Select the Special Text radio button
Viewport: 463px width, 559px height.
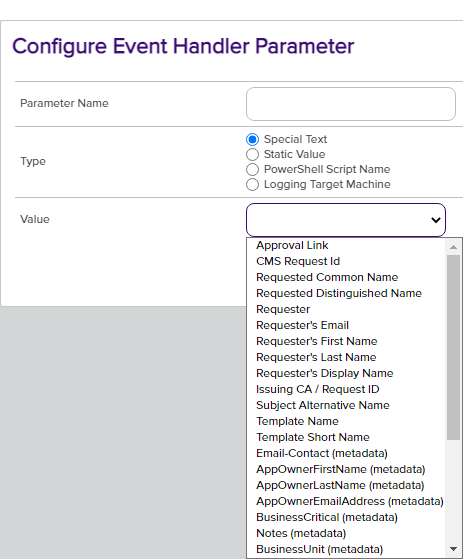252,139
